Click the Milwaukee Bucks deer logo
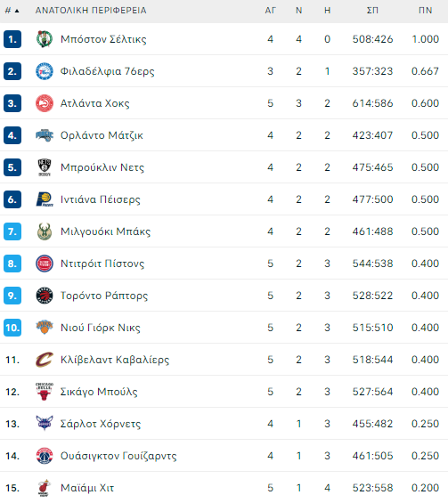 (x=45, y=231)
